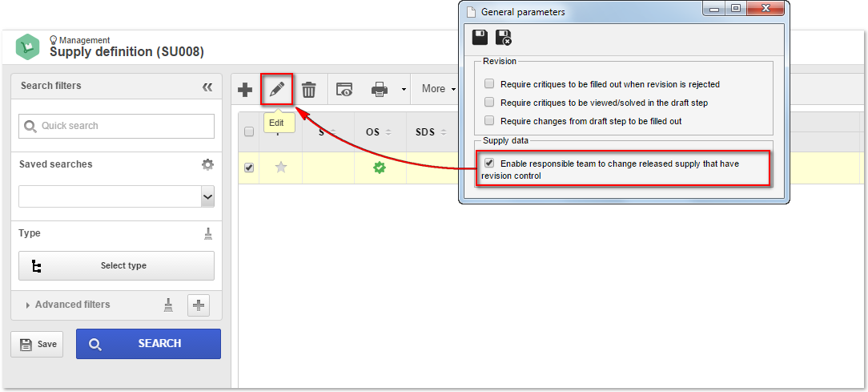Viewport: 868px width, 392px height.
Task: Minimize the General parameters window
Action: (x=715, y=8)
